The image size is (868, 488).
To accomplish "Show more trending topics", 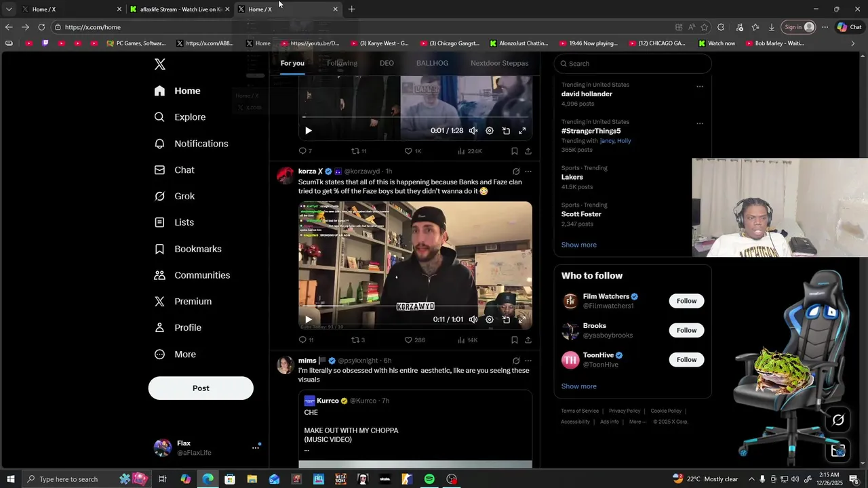I will (x=578, y=245).
